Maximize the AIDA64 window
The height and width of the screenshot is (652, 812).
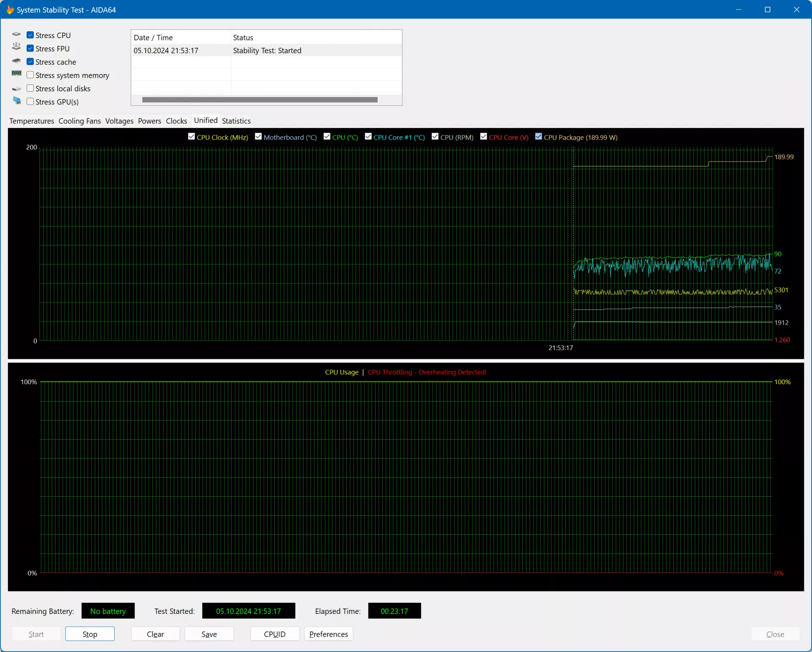click(x=768, y=9)
